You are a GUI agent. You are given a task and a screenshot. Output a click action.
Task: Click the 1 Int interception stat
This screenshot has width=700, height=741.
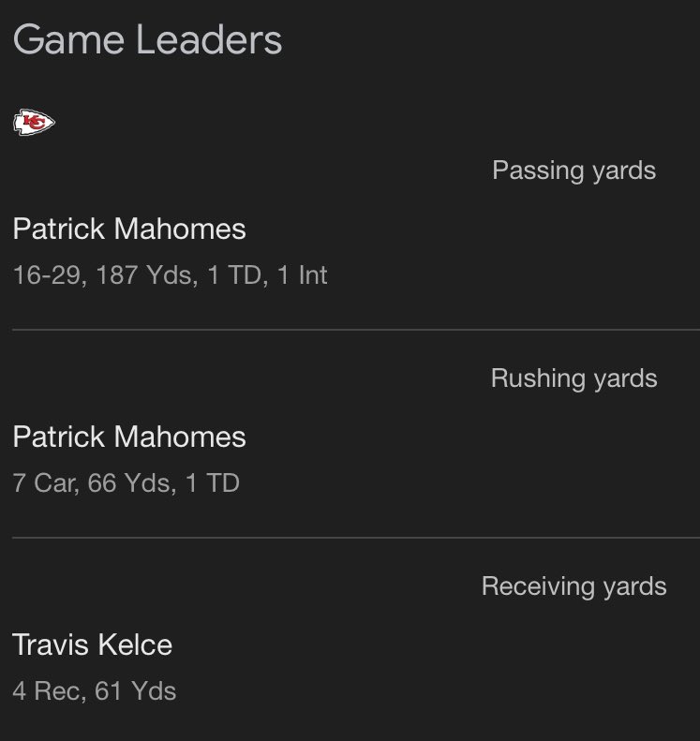click(302, 275)
